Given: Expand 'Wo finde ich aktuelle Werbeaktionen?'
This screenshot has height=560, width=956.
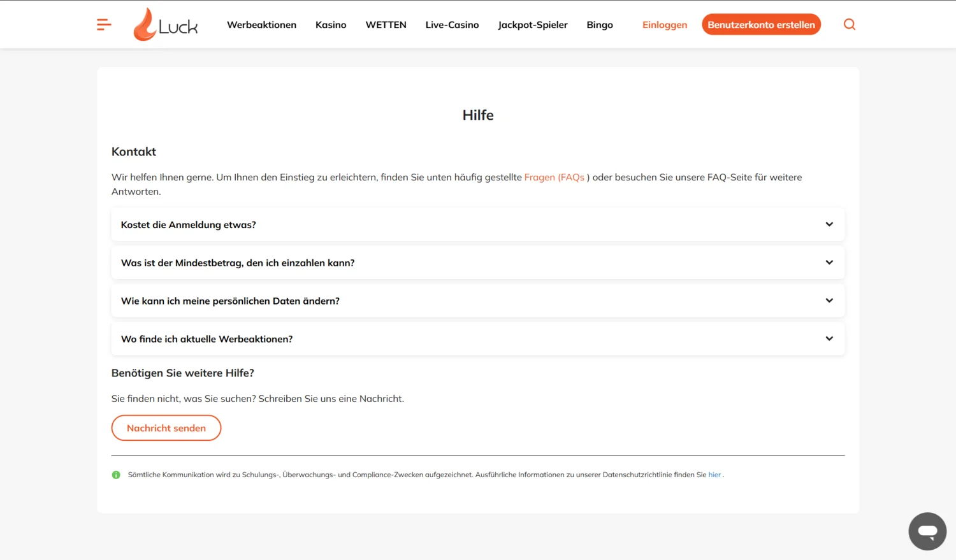Looking at the screenshot, I should (477, 339).
